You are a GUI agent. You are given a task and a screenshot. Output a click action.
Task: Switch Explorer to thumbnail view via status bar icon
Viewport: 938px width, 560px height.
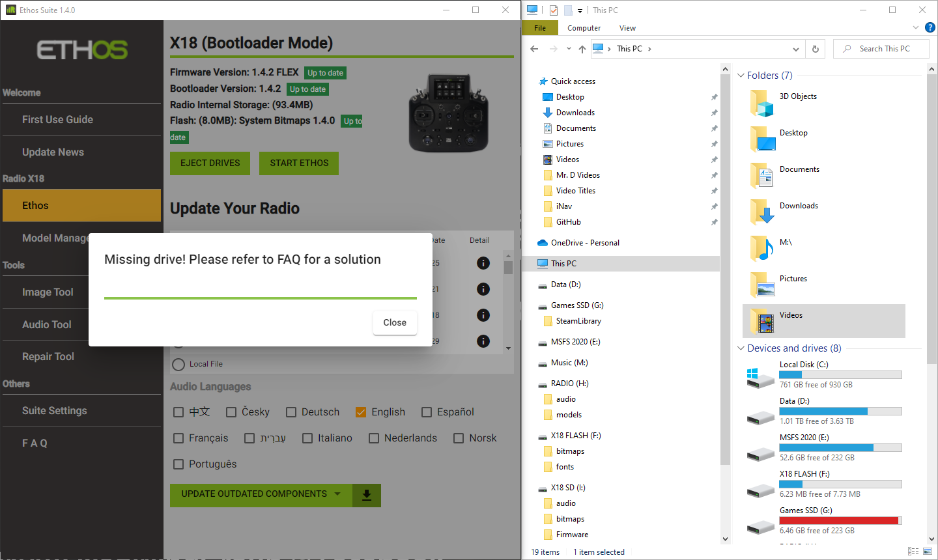929,552
